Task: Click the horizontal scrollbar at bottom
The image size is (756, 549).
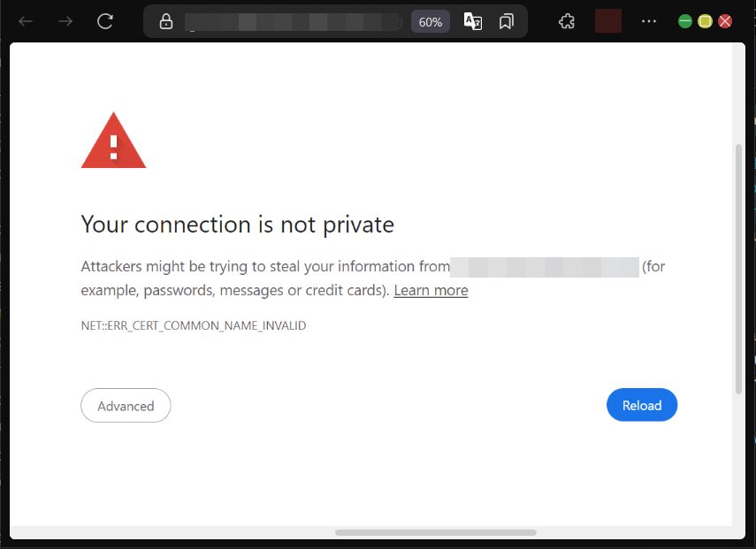Action: click(435, 532)
